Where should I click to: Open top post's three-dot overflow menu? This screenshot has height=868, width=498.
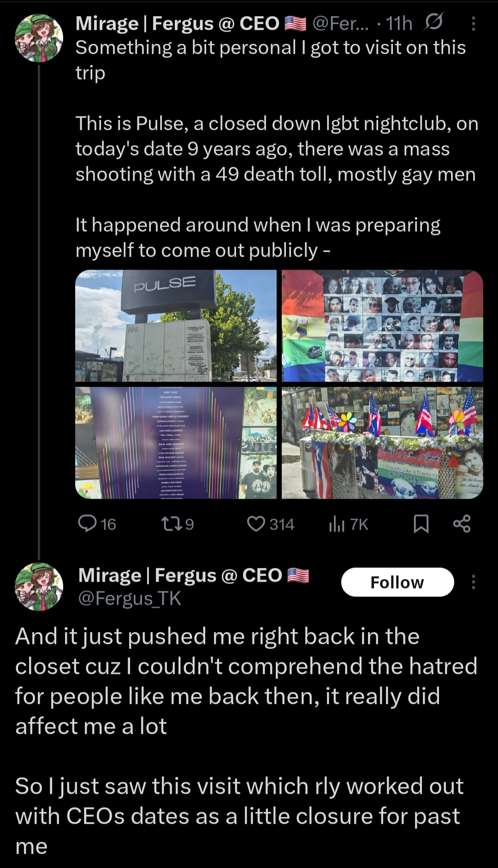474,23
